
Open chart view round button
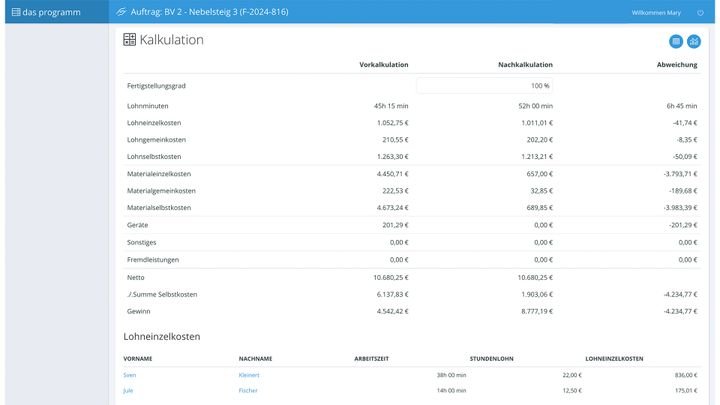click(694, 41)
